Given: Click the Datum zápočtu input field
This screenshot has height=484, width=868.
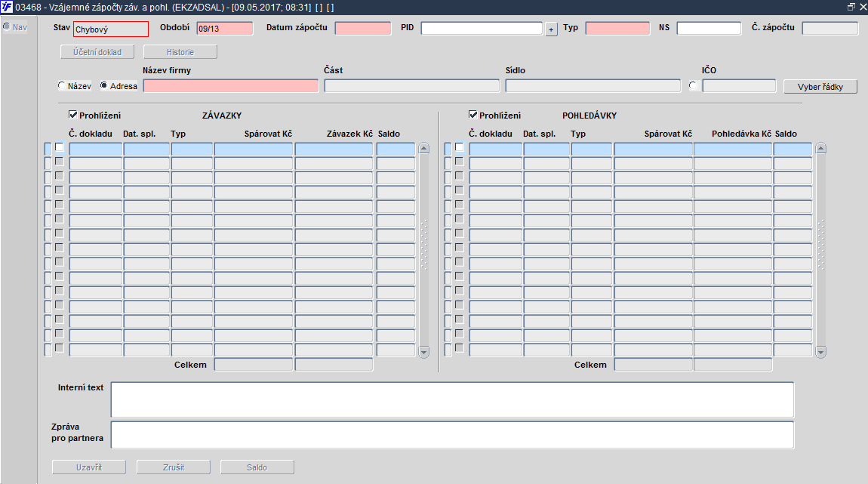Looking at the screenshot, I should click(x=362, y=29).
